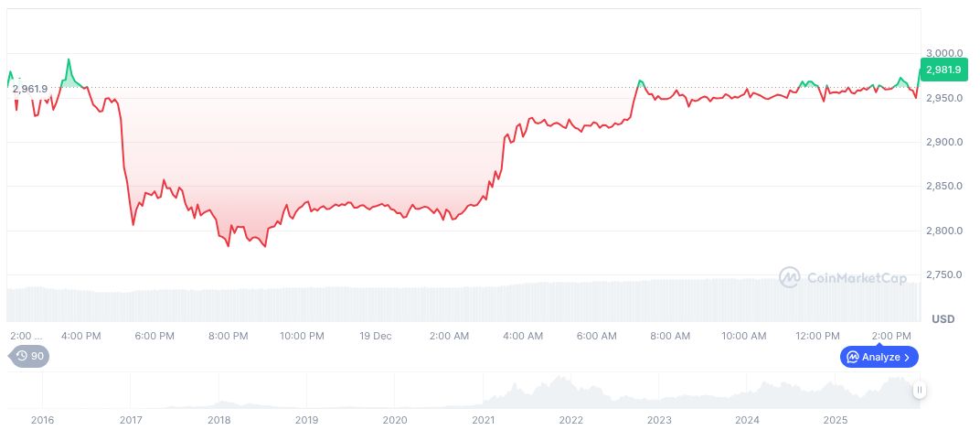Click the CoinMarketCap watermark logo
The image size is (980, 430).
coord(790,276)
